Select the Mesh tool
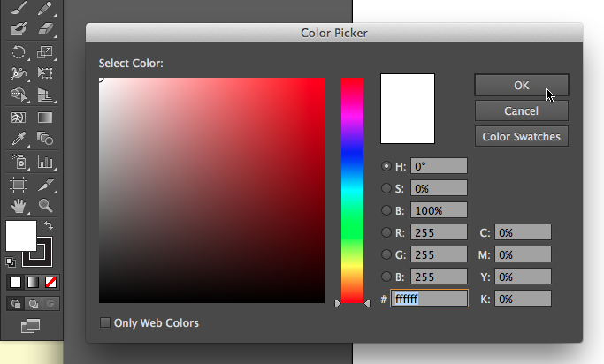This screenshot has width=604, height=364. point(18,118)
